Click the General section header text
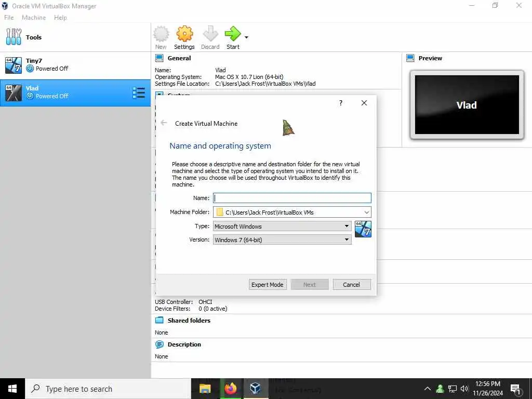This screenshot has width=532, height=399. point(179,58)
